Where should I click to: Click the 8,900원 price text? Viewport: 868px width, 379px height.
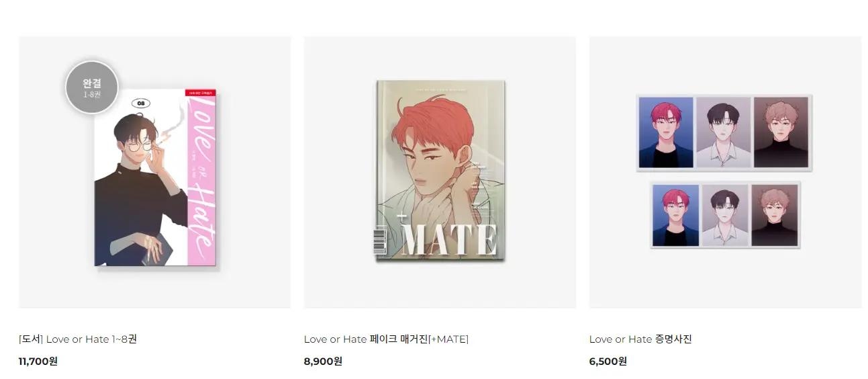tap(323, 362)
